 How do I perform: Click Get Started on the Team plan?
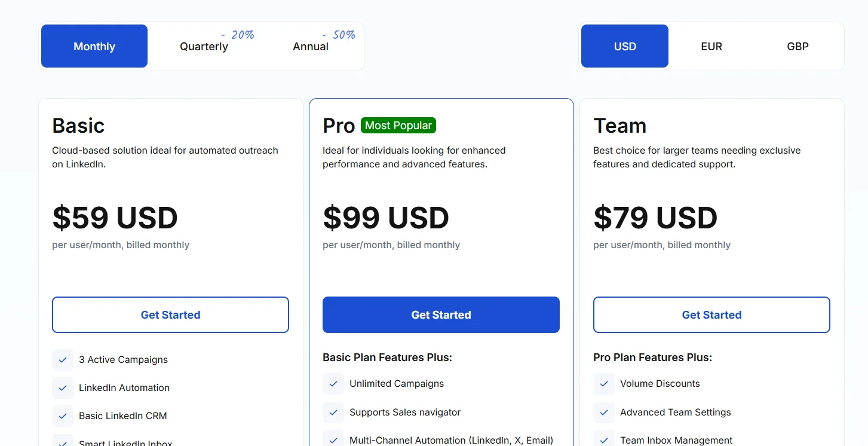pyautogui.click(x=711, y=314)
